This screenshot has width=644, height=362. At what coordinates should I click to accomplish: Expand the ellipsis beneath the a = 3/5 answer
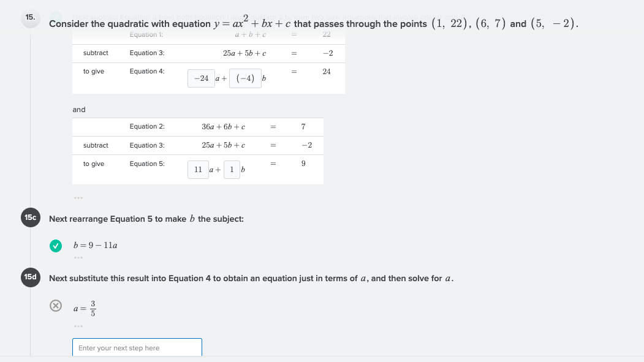[x=79, y=326]
